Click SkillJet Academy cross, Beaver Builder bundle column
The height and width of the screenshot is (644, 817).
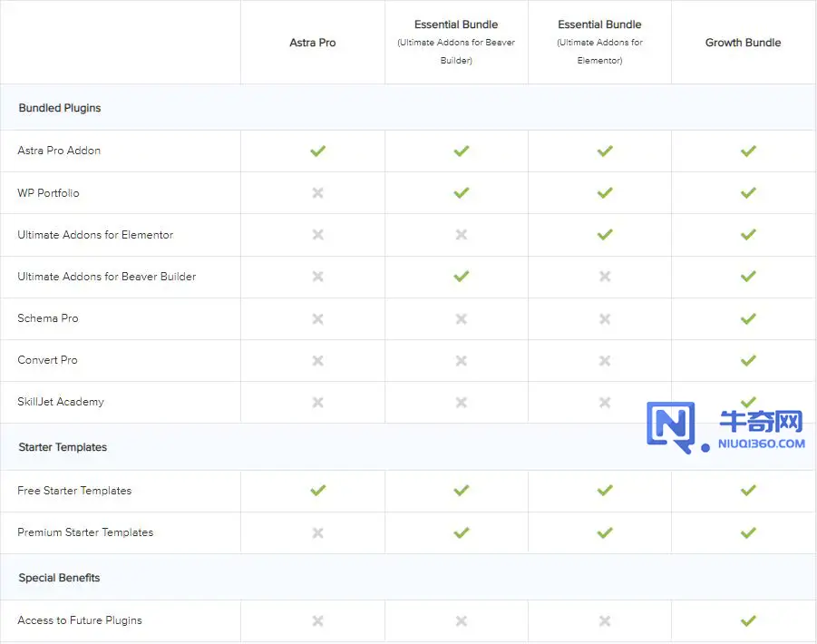click(462, 402)
